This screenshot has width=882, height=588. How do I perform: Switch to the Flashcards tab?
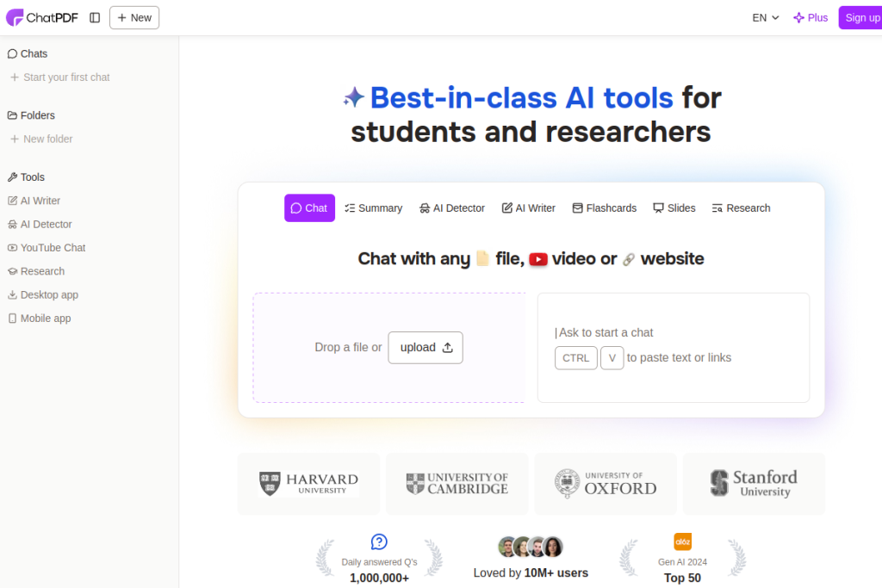pyautogui.click(x=604, y=208)
